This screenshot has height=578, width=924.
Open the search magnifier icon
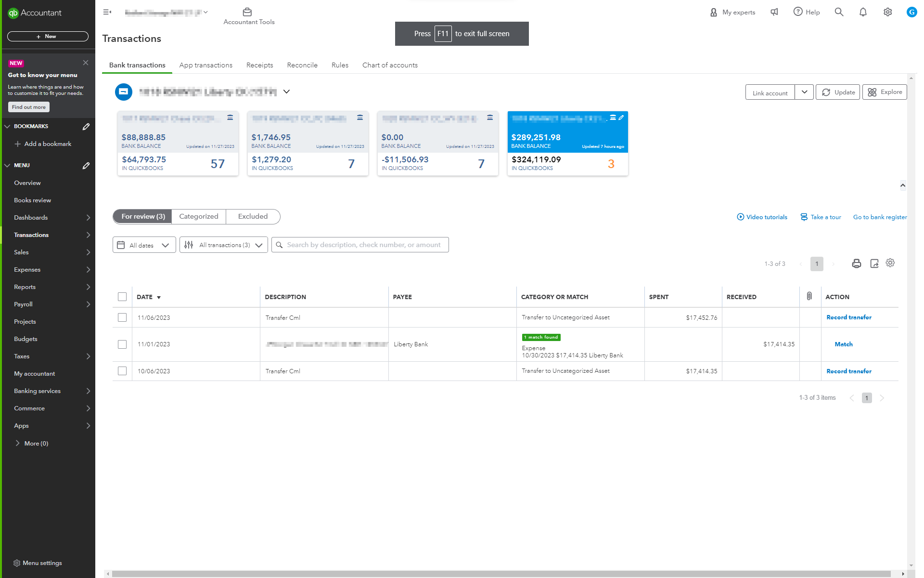(x=839, y=12)
